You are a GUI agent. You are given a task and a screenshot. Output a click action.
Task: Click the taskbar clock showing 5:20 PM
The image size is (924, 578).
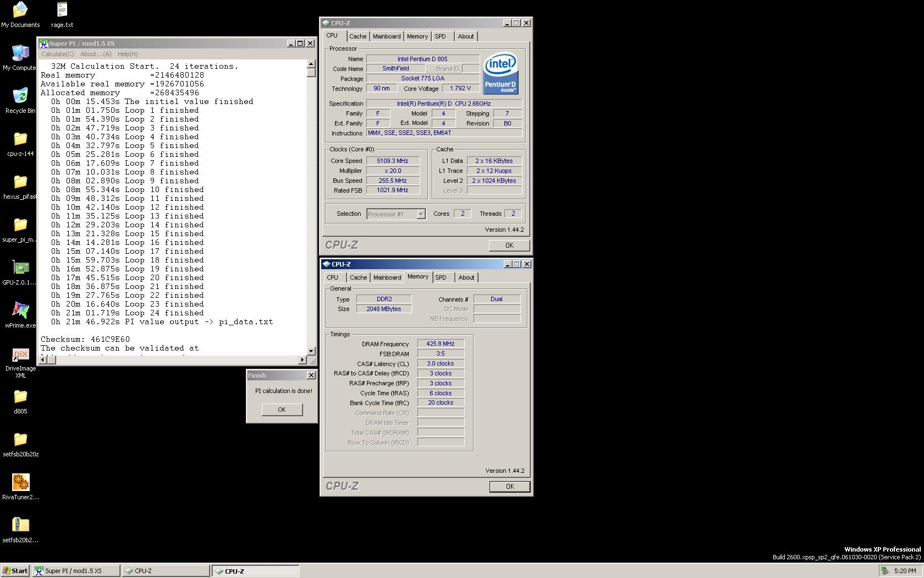tap(905, 571)
